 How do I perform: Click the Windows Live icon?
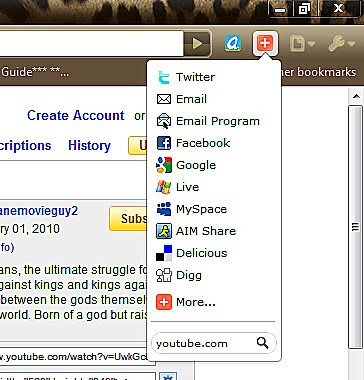point(164,187)
